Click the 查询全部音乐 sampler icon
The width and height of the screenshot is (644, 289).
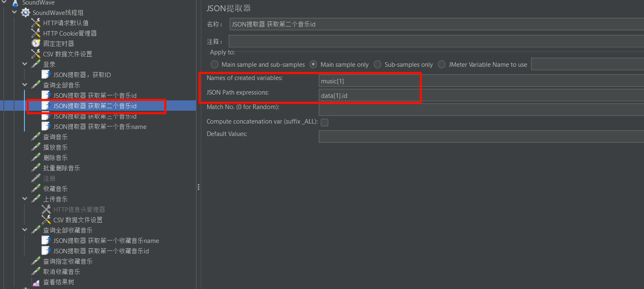coord(36,85)
